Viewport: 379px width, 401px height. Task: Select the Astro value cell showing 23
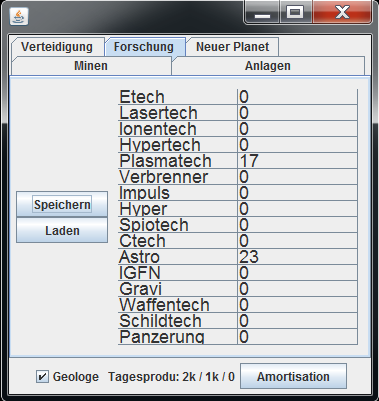(297, 257)
